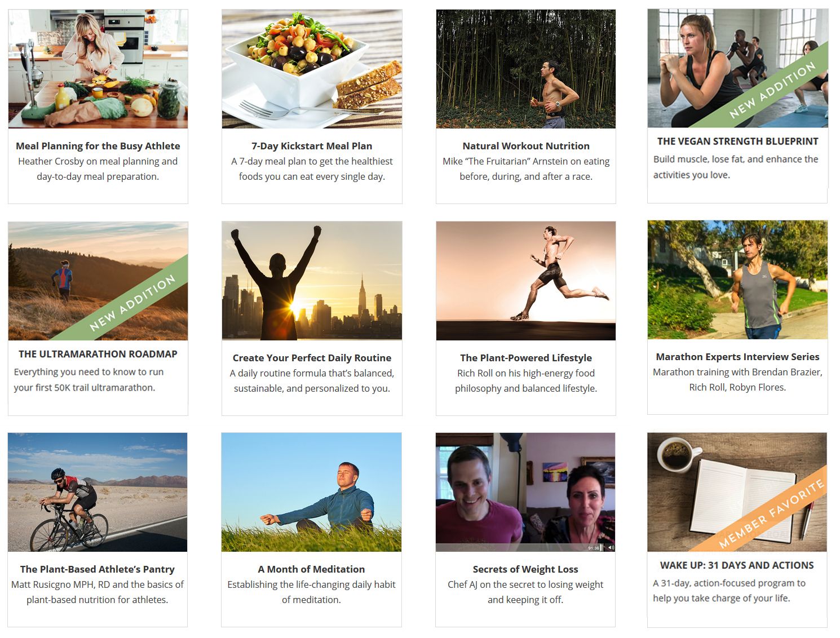Click the New Addition ribbon on Vegan Strength Blueprint
Screen dimensions: 840x638
pyautogui.click(x=772, y=91)
